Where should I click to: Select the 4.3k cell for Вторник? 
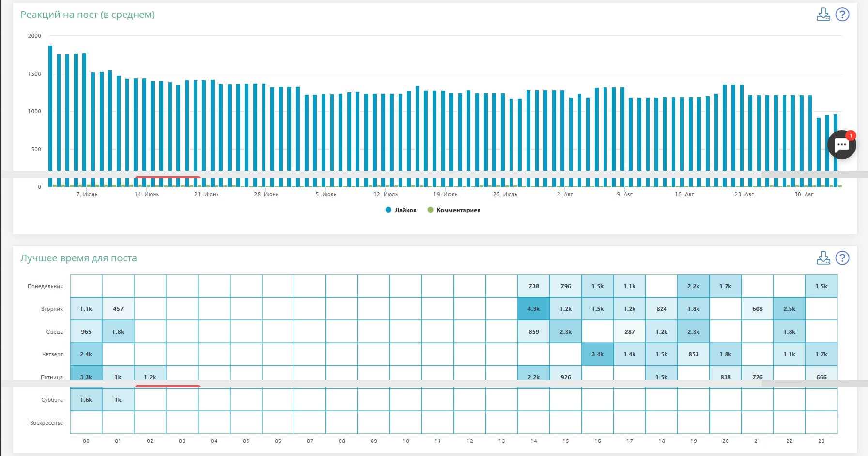click(533, 309)
